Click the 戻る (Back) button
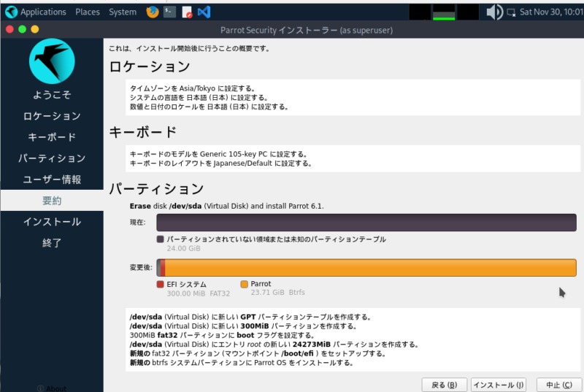This screenshot has width=584, height=392. tap(444, 385)
